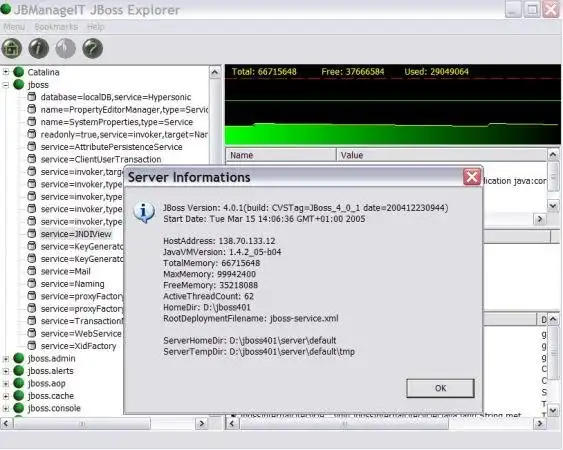Click the Free: 37666584 memory readout

coord(353,72)
